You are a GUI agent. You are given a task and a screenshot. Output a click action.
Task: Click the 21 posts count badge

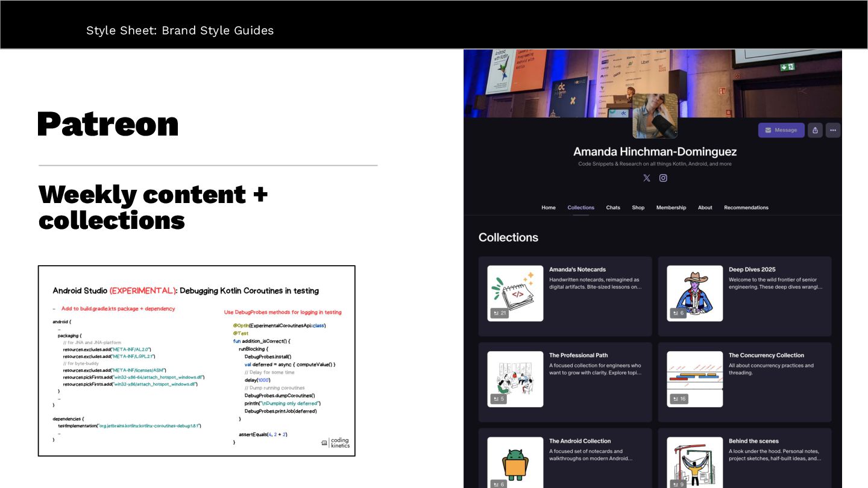[500, 313]
